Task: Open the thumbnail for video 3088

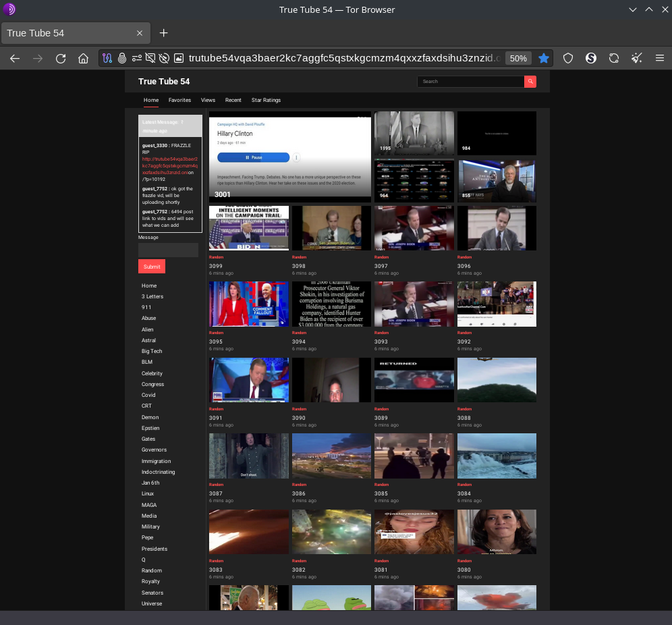Action: (x=497, y=380)
